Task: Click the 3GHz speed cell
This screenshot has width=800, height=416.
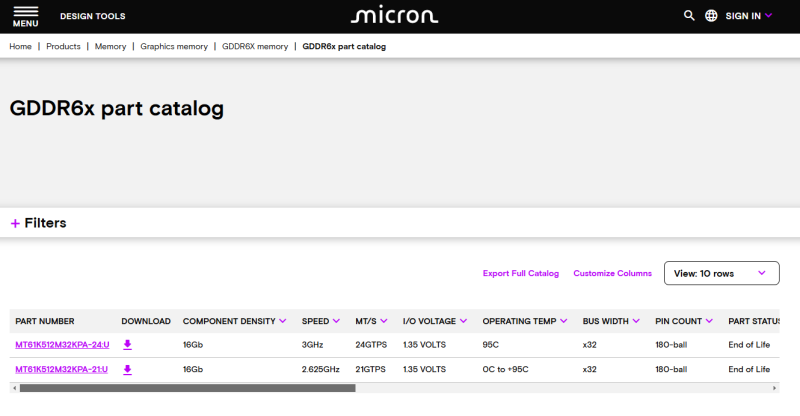Action: tap(312, 345)
